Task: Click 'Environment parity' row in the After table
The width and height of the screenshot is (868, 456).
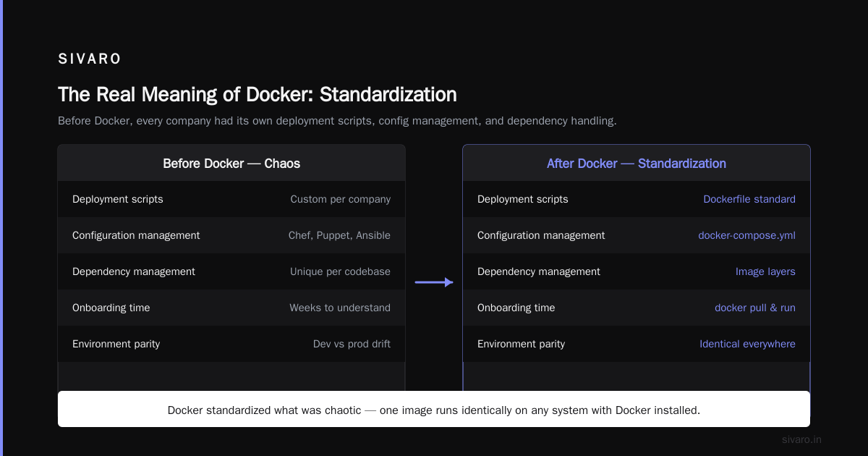Action: pyautogui.click(x=637, y=344)
